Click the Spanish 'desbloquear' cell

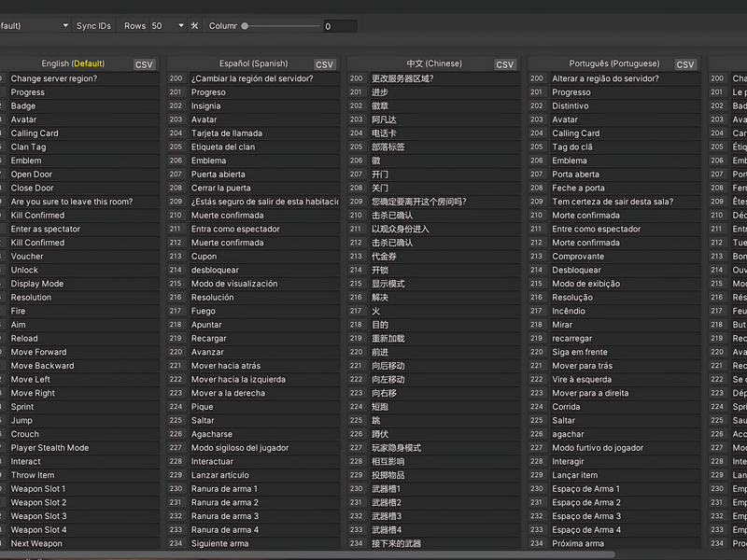pyautogui.click(x=264, y=270)
